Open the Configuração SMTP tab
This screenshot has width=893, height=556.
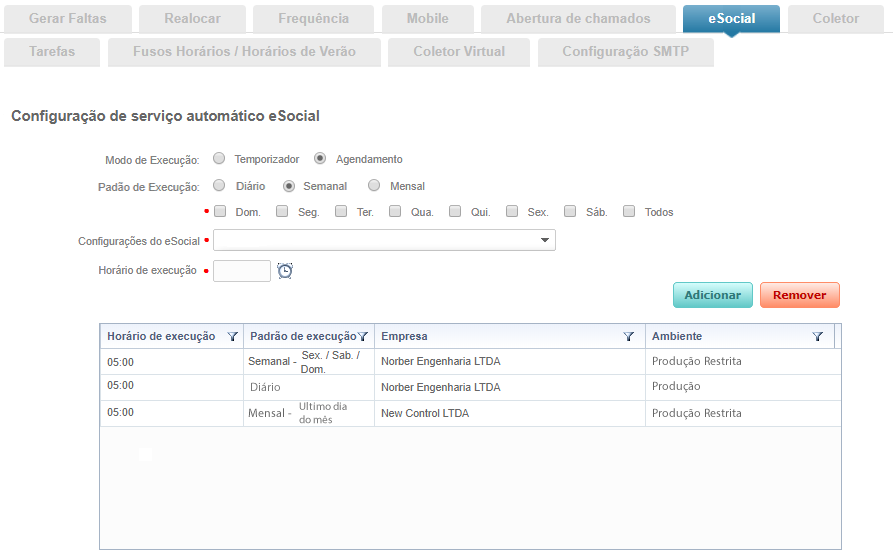pyautogui.click(x=625, y=52)
